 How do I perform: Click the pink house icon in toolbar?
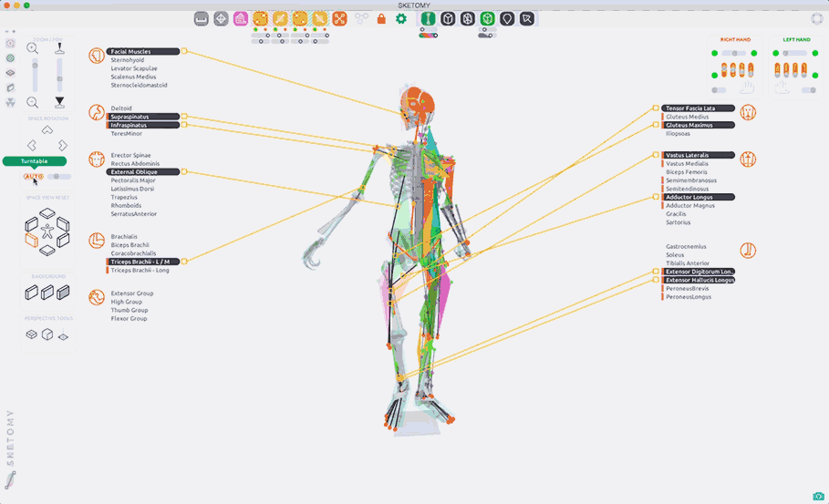(x=241, y=18)
